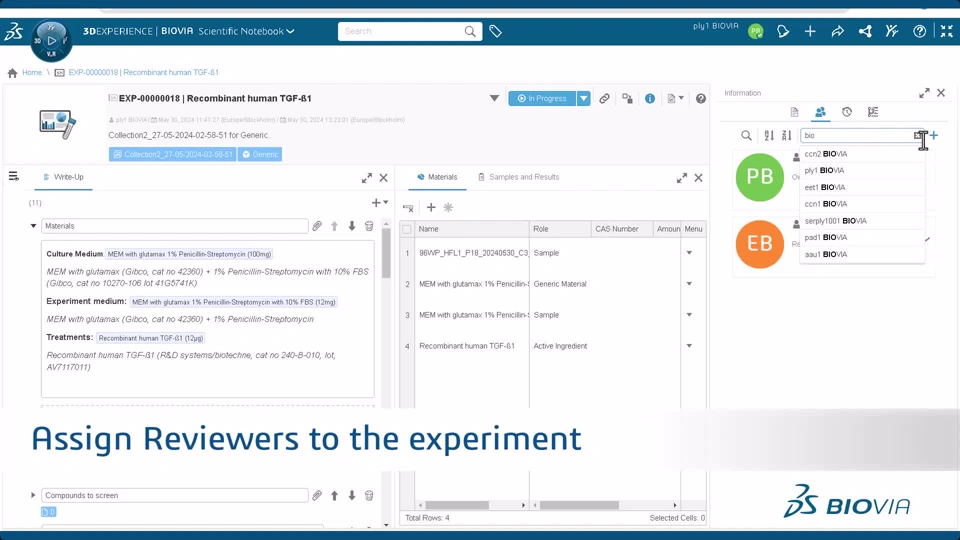
Task: Open the In Progress state dropdown arrow
Action: coord(583,99)
